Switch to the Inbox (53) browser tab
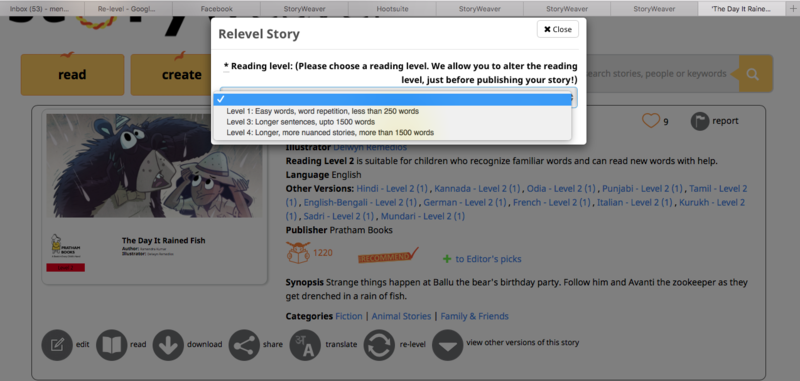Viewport: 800px width, 381px height. click(40, 9)
